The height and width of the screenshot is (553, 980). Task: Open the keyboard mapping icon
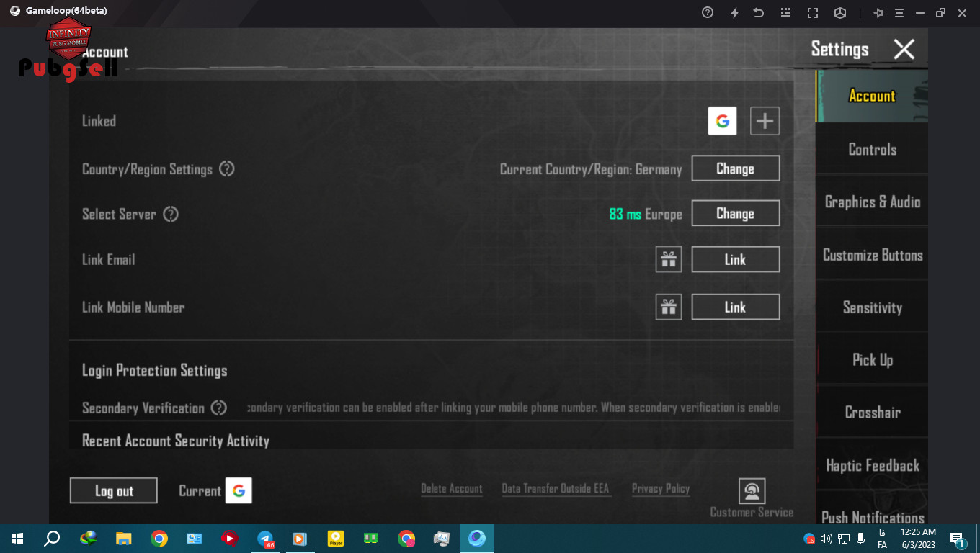785,12
